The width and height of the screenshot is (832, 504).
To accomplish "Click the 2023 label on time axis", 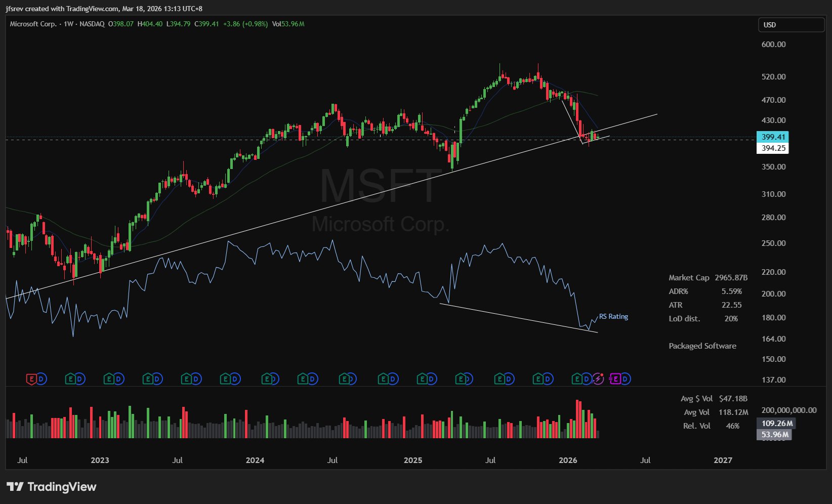I will (100, 460).
